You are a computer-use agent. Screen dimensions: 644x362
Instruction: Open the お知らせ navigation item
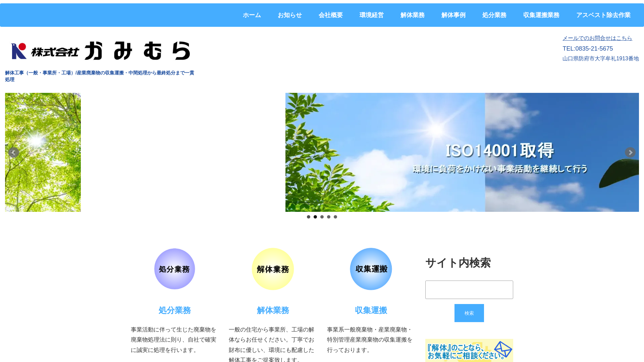pyautogui.click(x=290, y=15)
